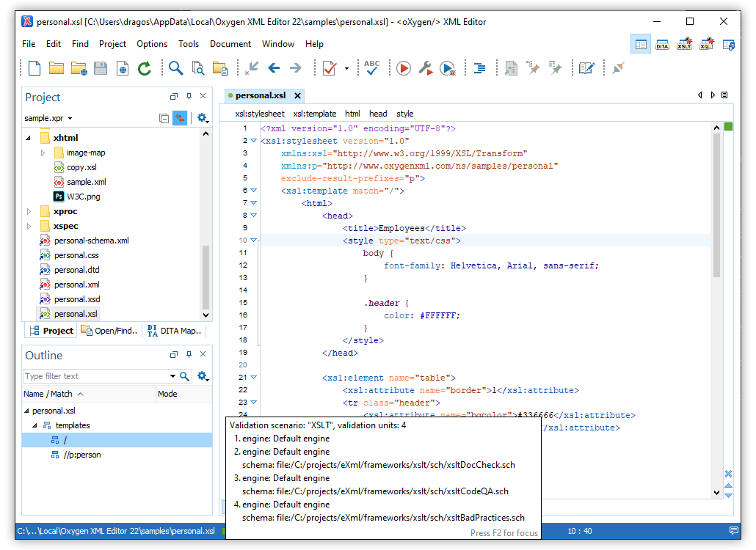Click the Mode column header

(x=184, y=394)
